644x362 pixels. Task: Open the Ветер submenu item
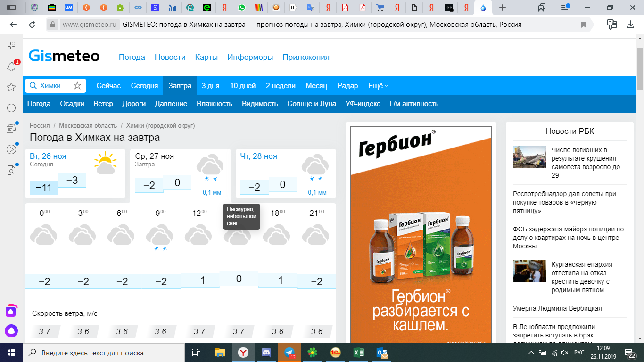click(x=103, y=104)
